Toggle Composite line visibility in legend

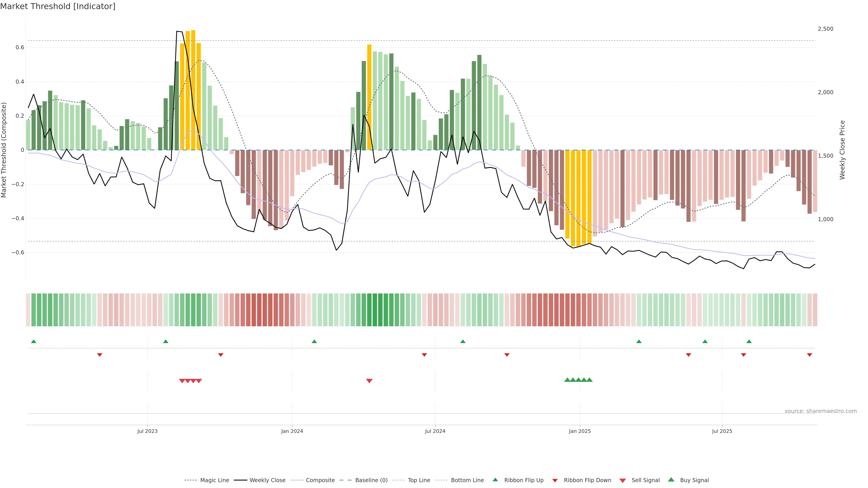click(320, 480)
